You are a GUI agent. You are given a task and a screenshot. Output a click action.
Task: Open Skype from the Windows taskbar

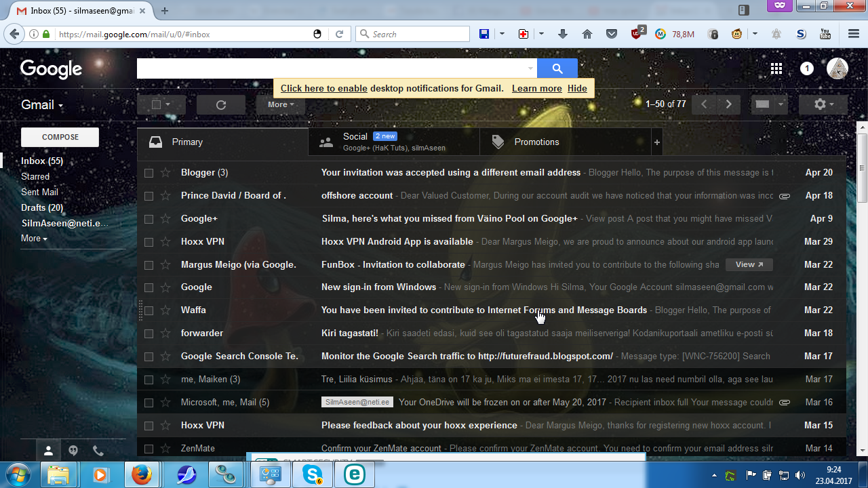point(313,474)
